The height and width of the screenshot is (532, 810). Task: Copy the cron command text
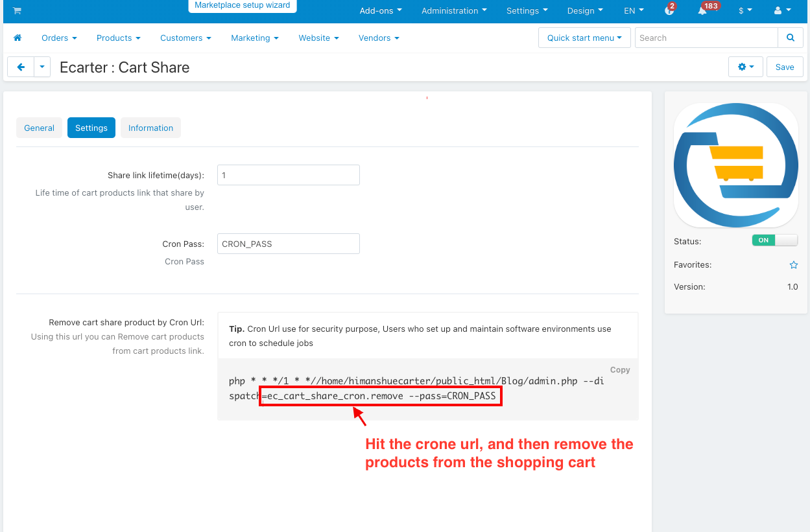click(619, 369)
